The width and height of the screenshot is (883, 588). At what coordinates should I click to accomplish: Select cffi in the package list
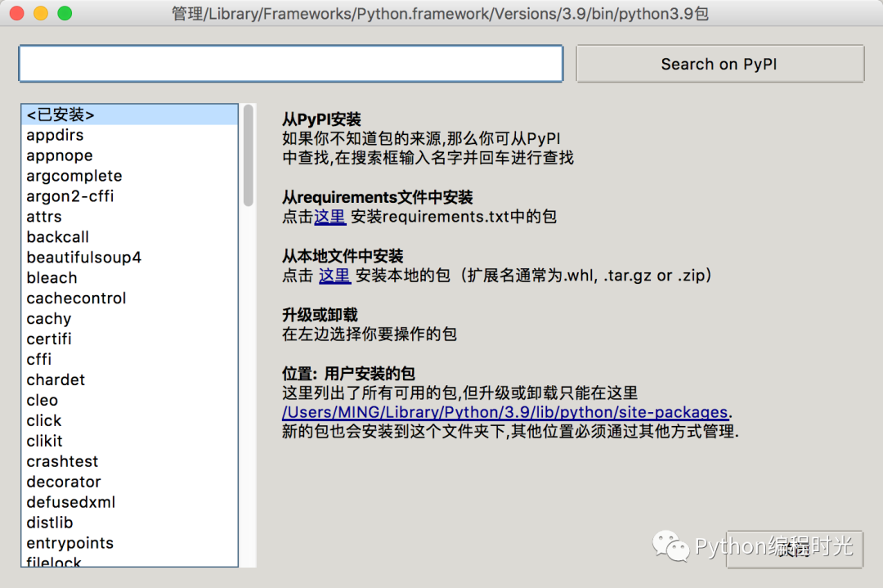click(129, 359)
